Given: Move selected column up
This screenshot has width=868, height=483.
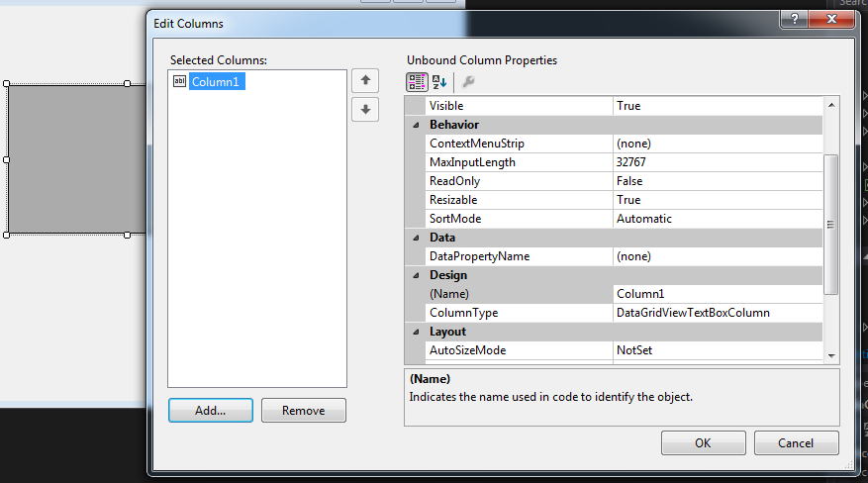Looking at the screenshot, I should pyautogui.click(x=365, y=80).
